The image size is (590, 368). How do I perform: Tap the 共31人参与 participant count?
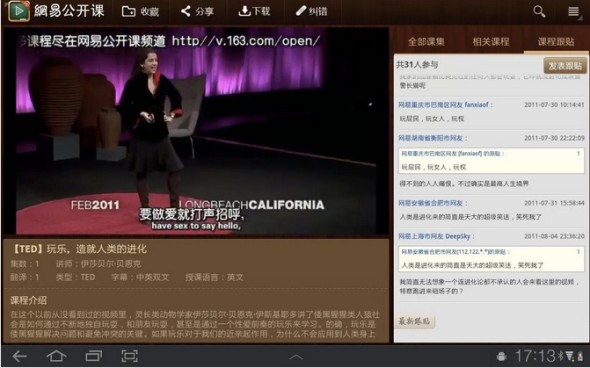coord(417,65)
